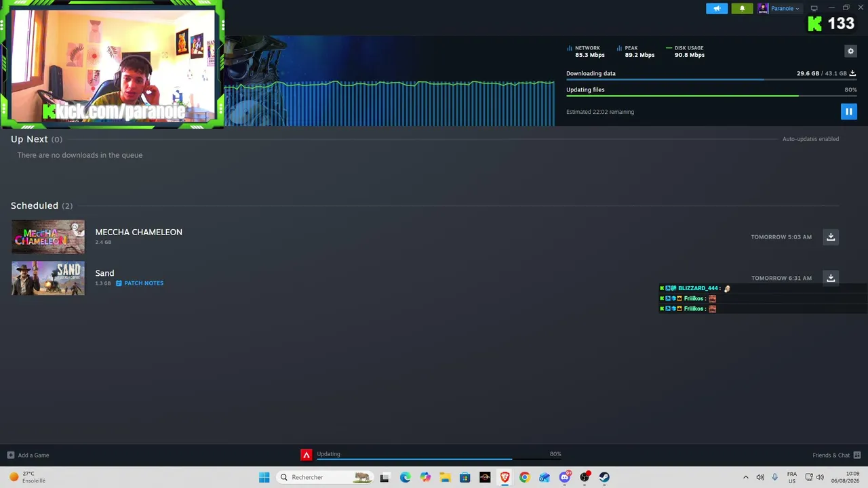
Task: Select the Sand game title
Action: [104, 273]
